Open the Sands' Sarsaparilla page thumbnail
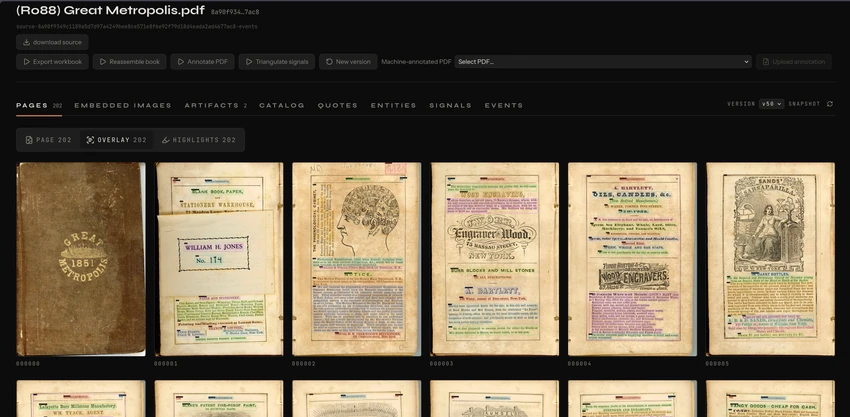Screen dimensions: 850x417 (770, 259)
